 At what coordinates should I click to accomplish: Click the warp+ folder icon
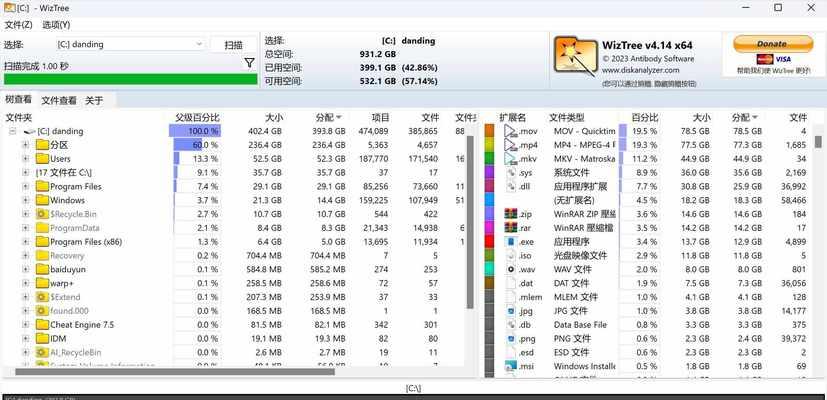[42, 283]
